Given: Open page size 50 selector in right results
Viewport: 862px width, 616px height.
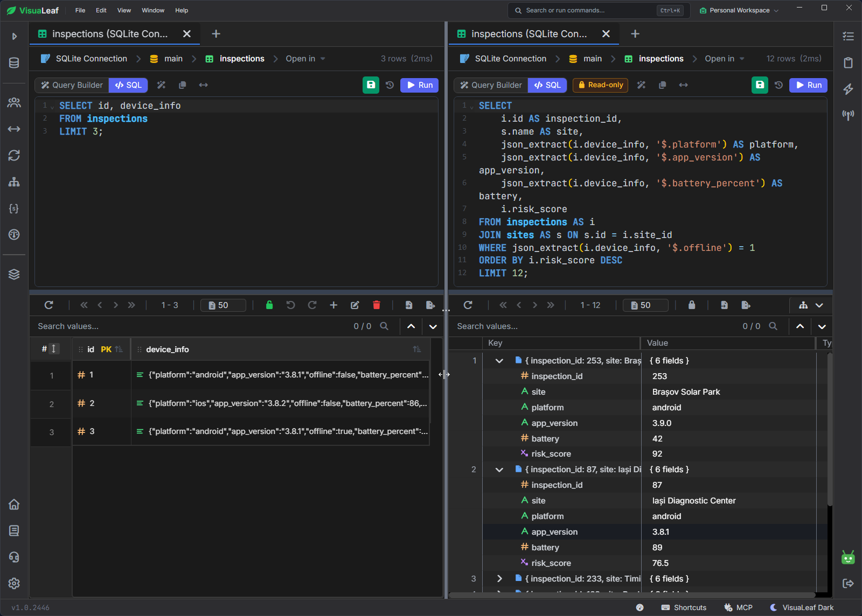Looking at the screenshot, I should 645,305.
